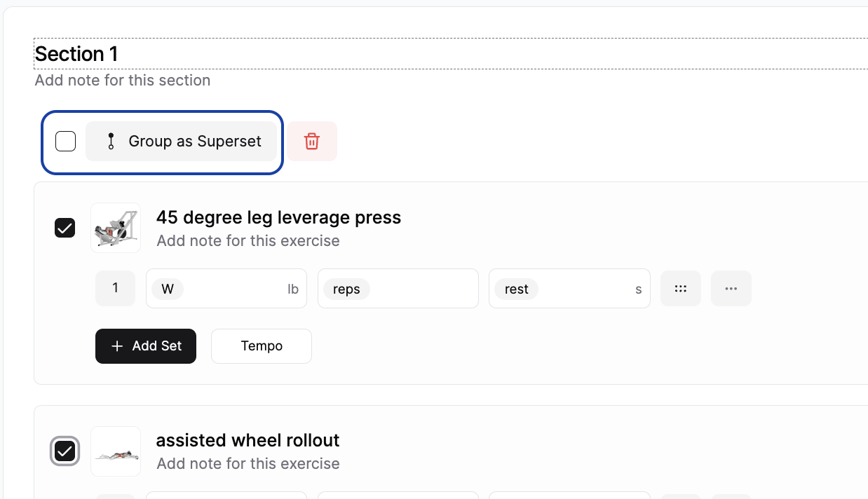
Task: Uncheck the assisted wheel rollout exercise
Action: (x=65, y=451)
